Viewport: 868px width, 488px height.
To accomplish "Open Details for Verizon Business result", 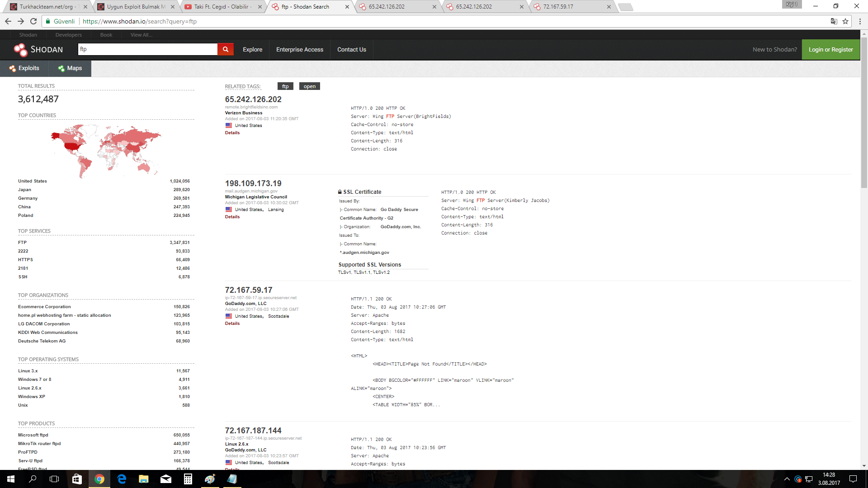I will 232,133.
